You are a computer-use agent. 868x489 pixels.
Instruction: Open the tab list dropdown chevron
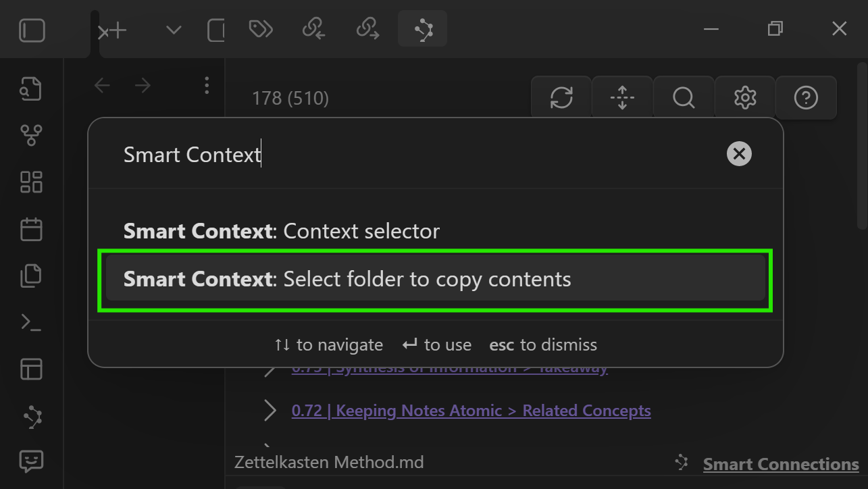pos(174,29)
